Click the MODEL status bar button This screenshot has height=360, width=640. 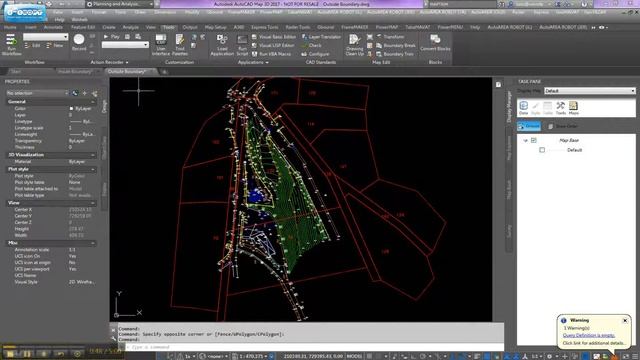click(354, 356)
